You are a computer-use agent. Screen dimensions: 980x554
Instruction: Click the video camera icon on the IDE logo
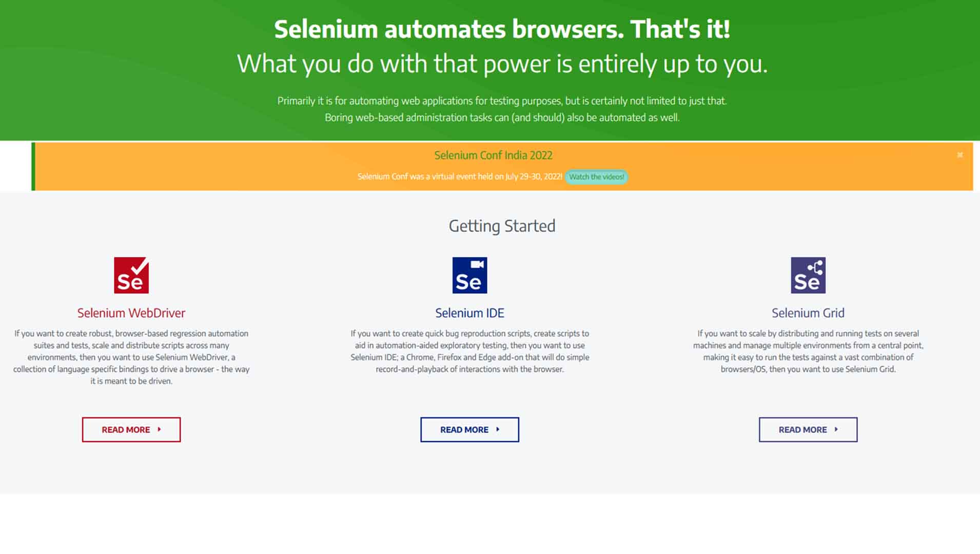click(x=478, y=264)
